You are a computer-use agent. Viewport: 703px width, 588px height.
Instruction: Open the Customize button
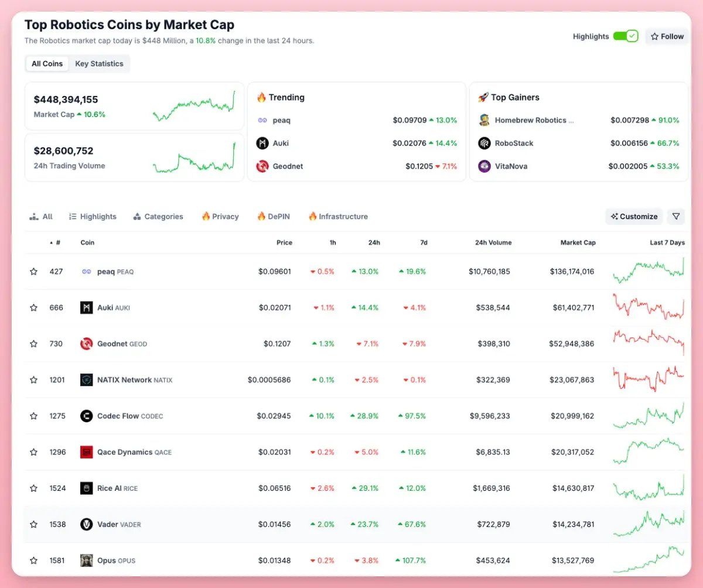click(x=634, y=217)
